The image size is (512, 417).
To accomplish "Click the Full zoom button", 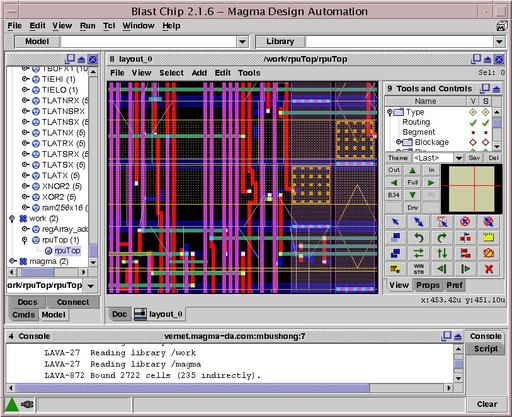I will coord(413,183).
